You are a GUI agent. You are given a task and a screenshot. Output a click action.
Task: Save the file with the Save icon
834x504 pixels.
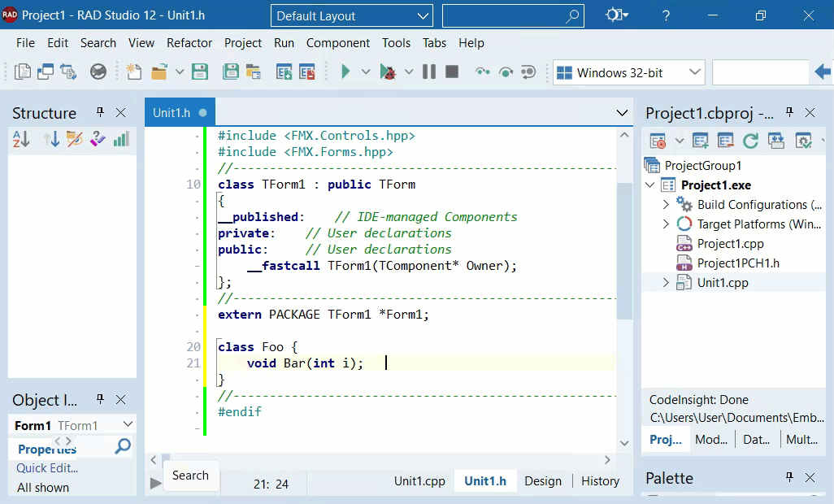(x=200, y=72)
